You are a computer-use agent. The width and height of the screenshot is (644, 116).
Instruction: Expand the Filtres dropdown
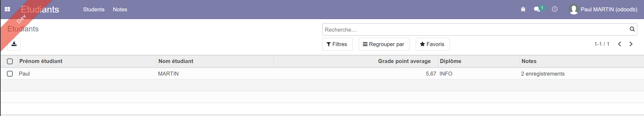click(x=337, y=44)
